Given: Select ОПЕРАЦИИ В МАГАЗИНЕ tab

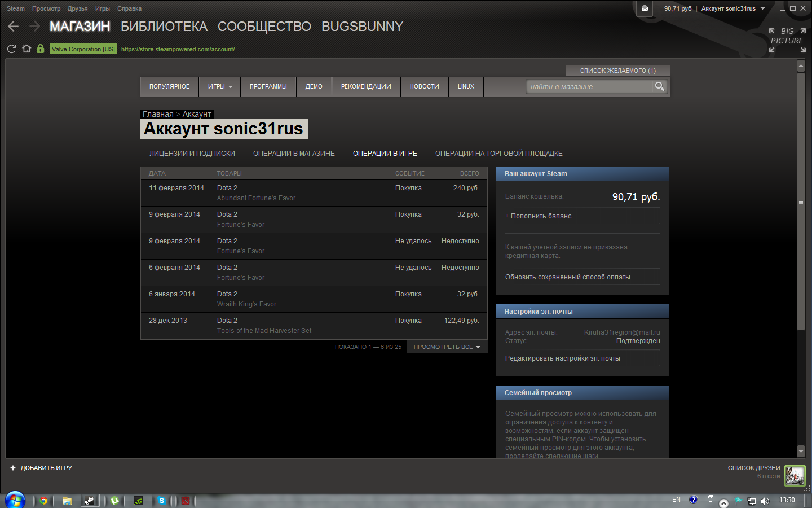Looking at the screenshot, I should pos(294,154).
